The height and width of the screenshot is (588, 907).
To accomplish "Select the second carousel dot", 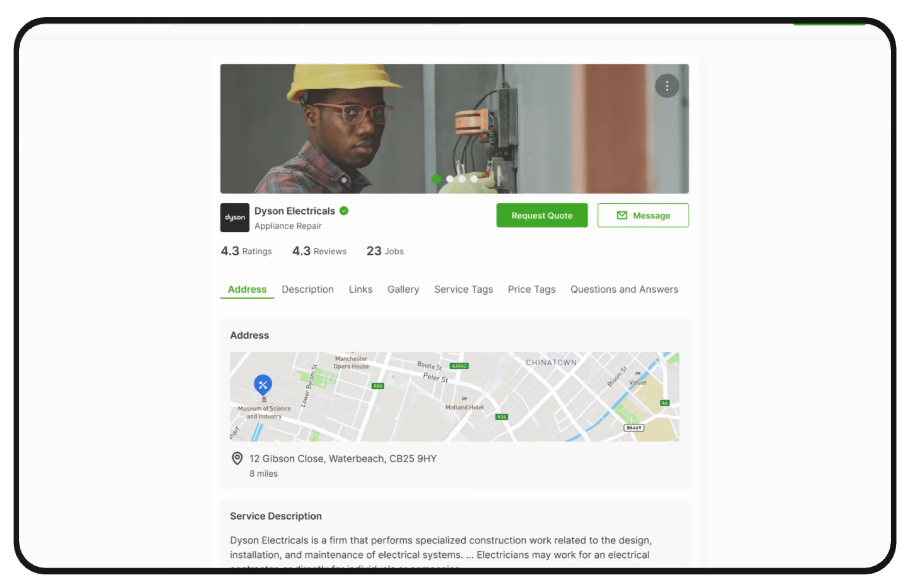I will [450, 179].
